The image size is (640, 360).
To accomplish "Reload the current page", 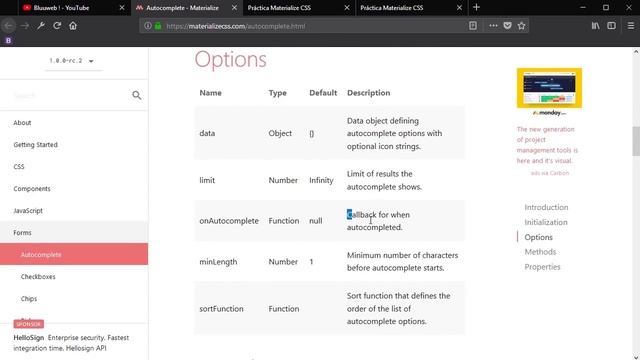I will [57, 26].
